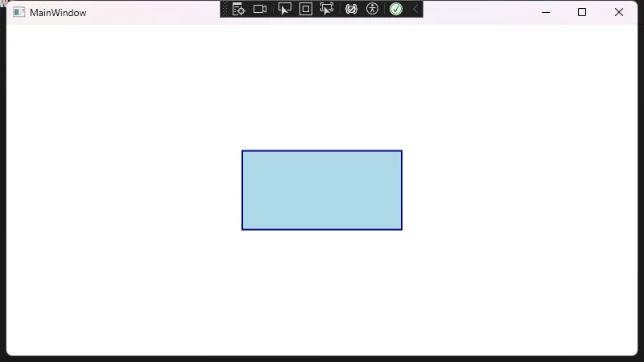The width and height of the screenshot is (644, 362).
Task: Enable the Select Element cursor tool
Action: point(284,9)
